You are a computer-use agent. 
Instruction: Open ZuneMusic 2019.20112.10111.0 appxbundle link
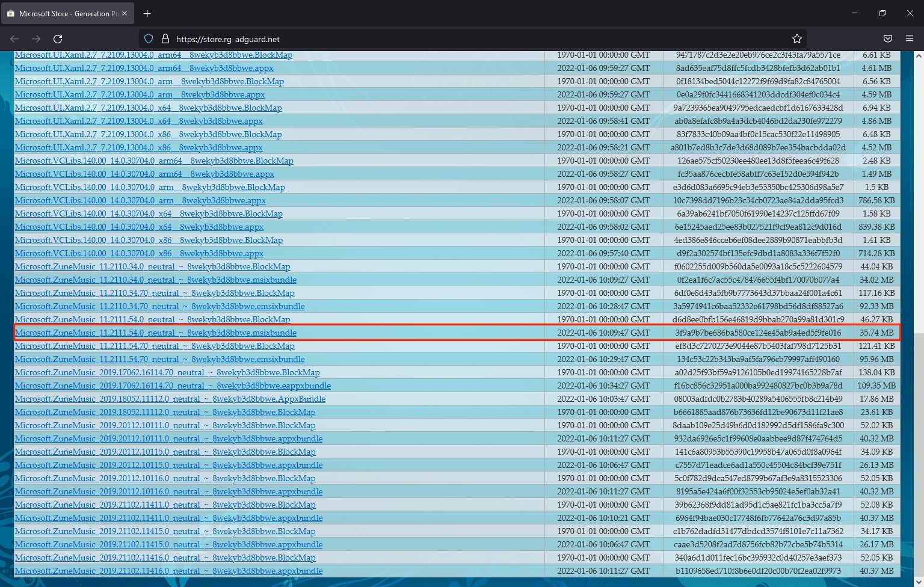tap(169, 438)
